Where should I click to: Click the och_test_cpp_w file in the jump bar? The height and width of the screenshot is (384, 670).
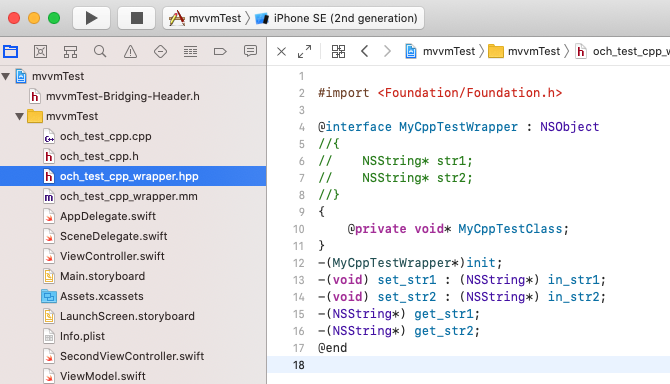(622, 52)
